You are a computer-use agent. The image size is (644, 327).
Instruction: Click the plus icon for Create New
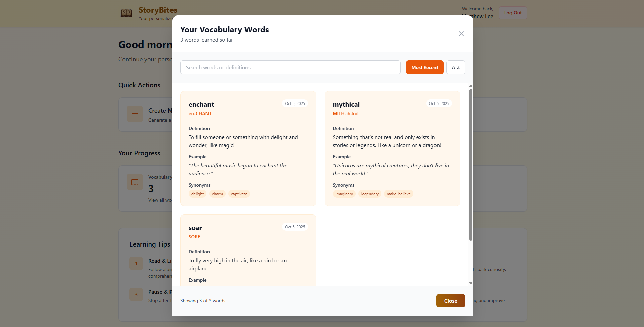[135, 114]
